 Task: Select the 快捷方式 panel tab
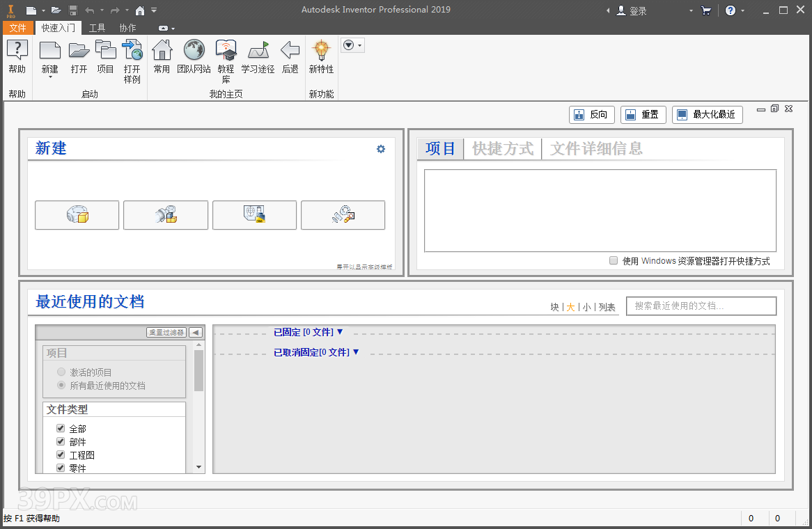point(503,148)
